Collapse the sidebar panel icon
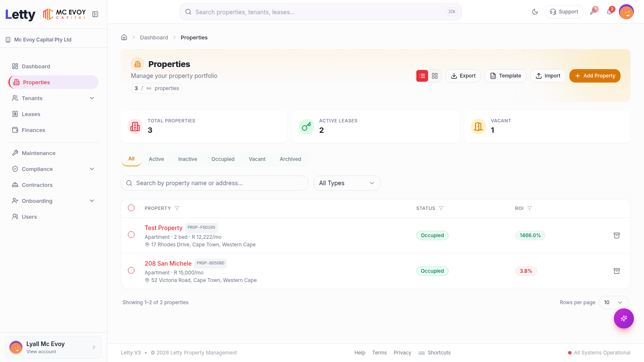The height and width of the screenshot is (362, 644). pyautogui.click(x=95, y=14)
